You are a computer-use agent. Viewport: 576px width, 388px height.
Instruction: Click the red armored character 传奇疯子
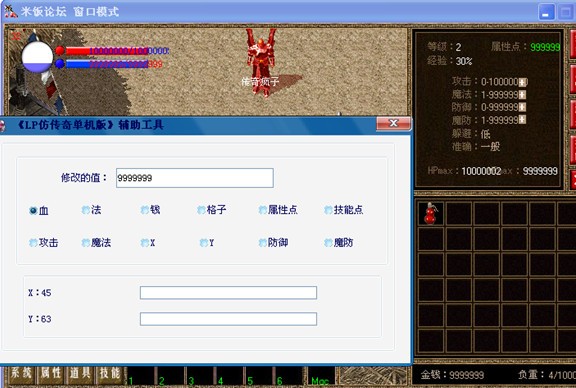point(261,62)
